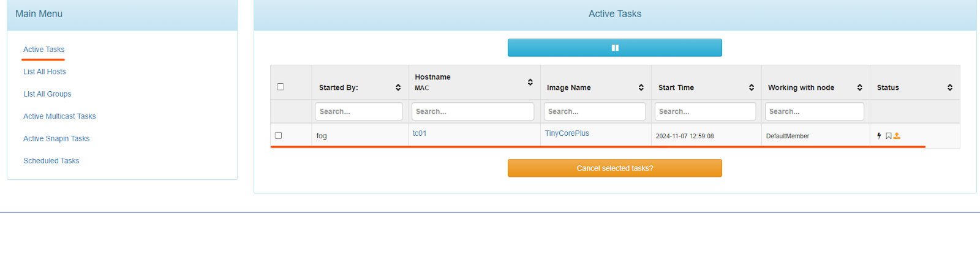Click the Working with node header label
This screenshot has height=263, width=980.
pos(801,87)
